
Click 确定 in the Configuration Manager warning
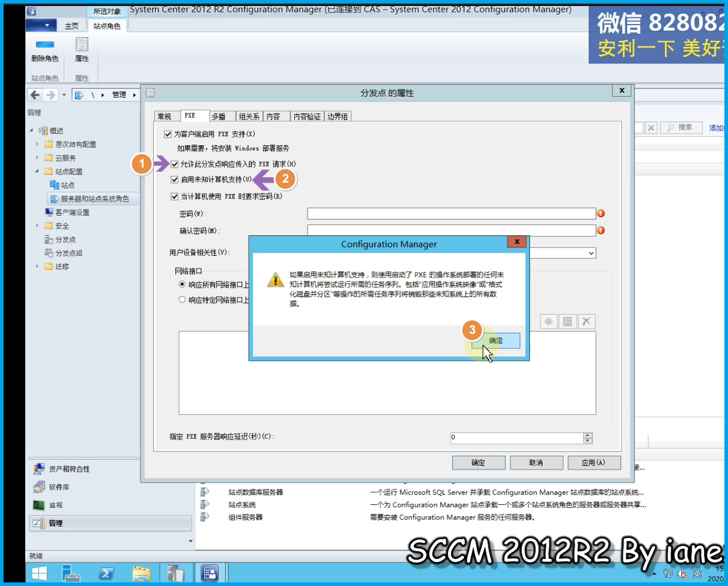pyautogui.click(x=496, y=340)
